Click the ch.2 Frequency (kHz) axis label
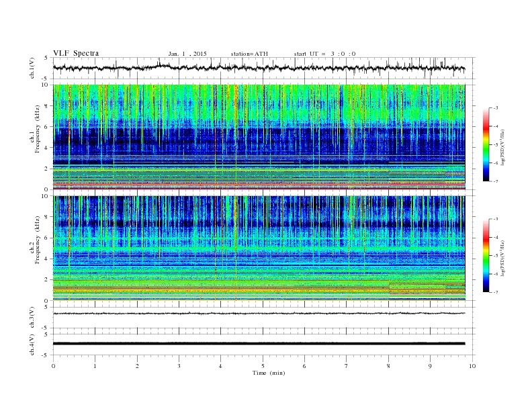Viewport: 532px width, 411px height. 35,240
